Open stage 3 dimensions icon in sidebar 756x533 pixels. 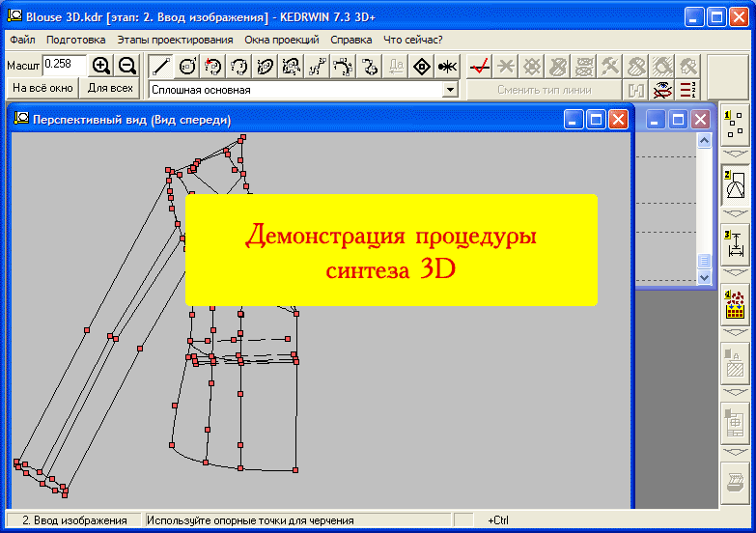(x=735, y=244)
